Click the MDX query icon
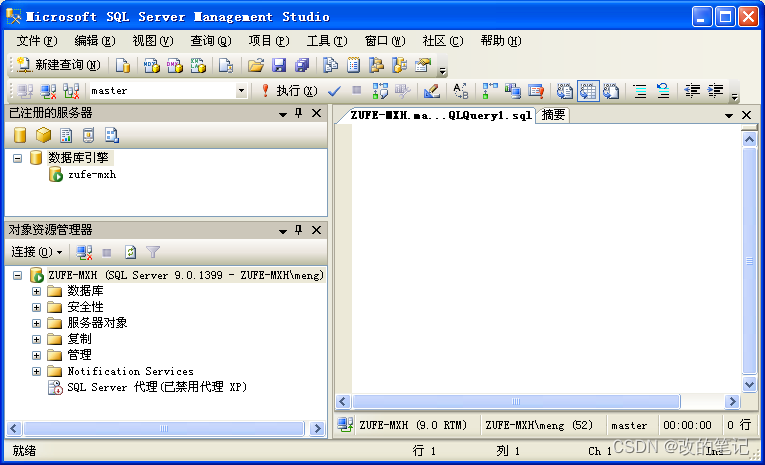765x465 pixels. click(152, 65)
